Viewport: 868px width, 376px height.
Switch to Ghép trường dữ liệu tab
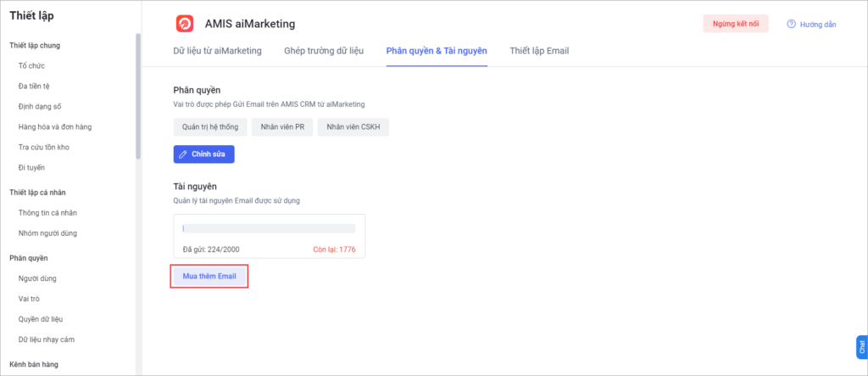[324, 51]
